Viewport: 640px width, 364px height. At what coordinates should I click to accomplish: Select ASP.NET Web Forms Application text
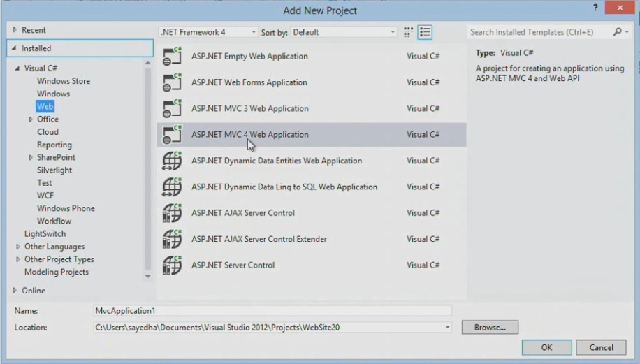coord(249,82)
